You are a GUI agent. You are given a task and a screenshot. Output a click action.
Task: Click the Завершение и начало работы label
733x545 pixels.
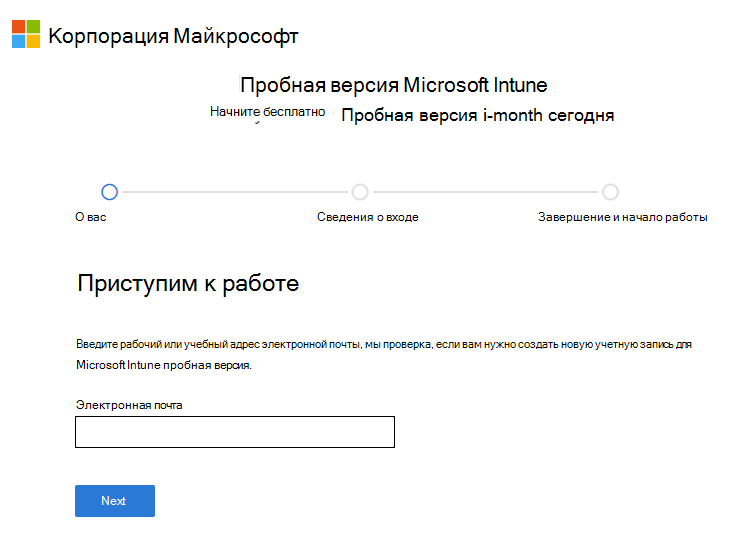(623, 217)
